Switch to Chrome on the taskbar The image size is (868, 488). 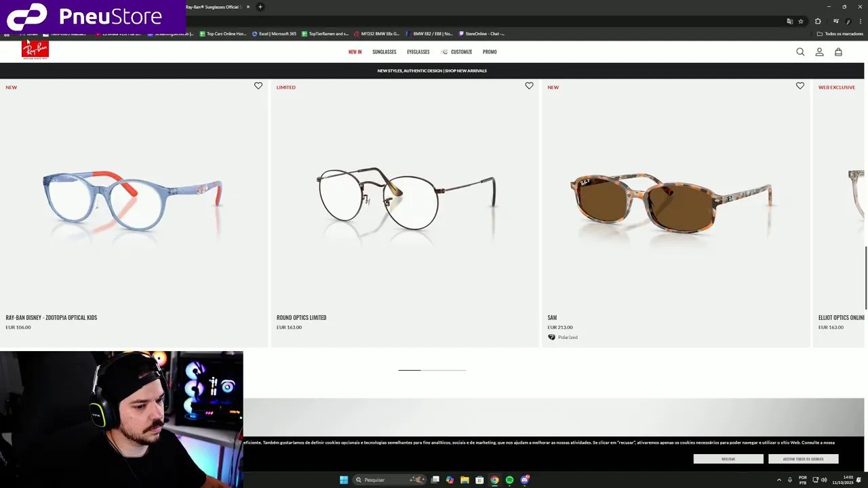point(494,480)
